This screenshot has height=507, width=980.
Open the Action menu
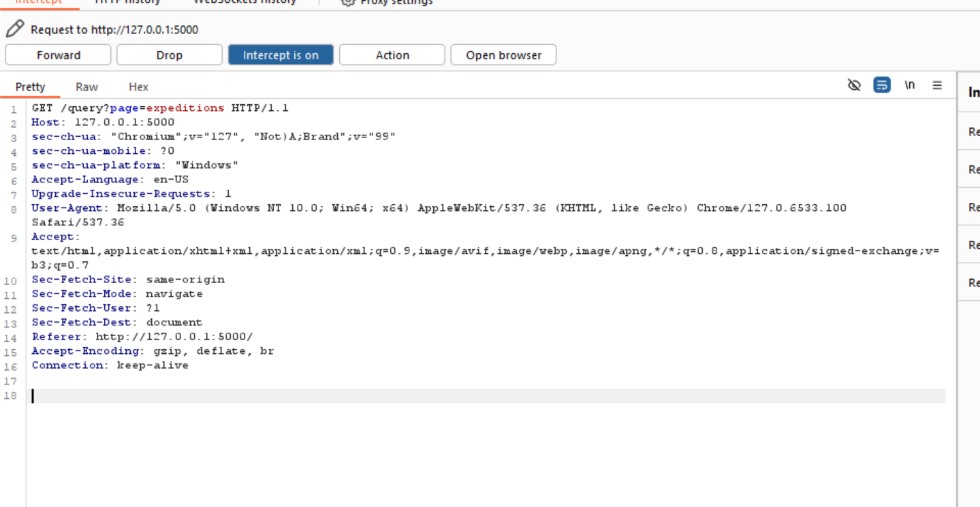(x=392, y=55)
